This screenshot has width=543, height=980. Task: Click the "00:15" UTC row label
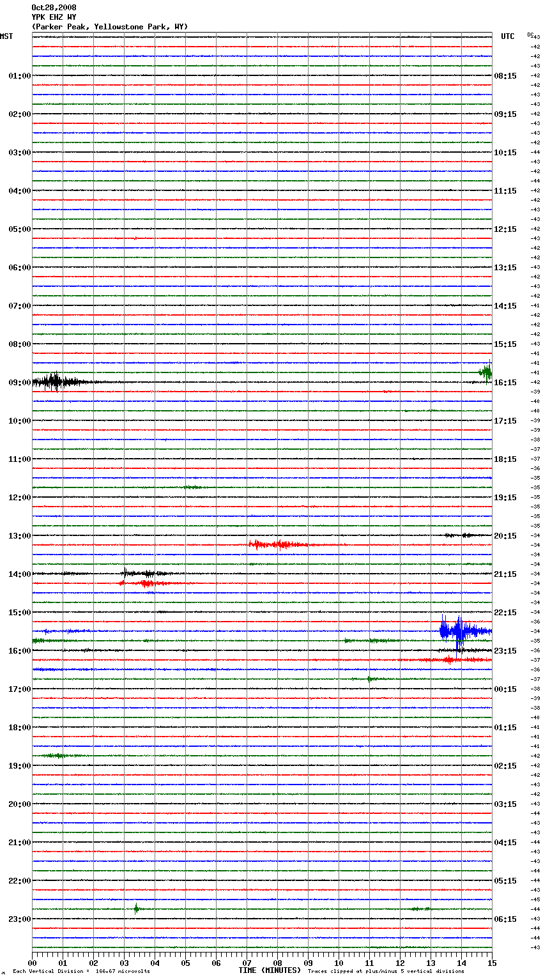(505, 689)
